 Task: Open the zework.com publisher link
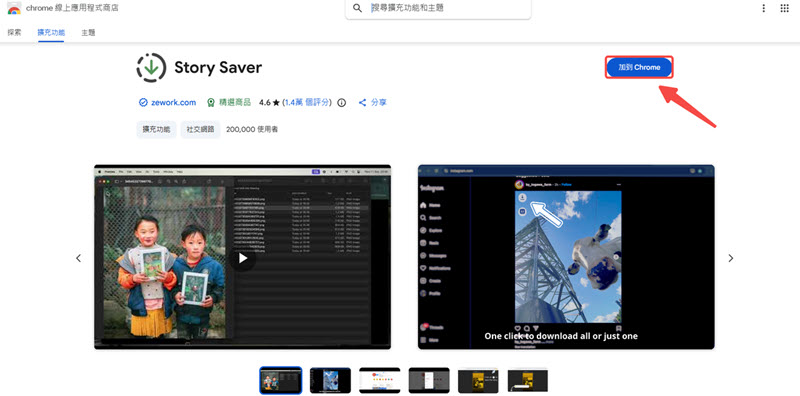(173, 103)
